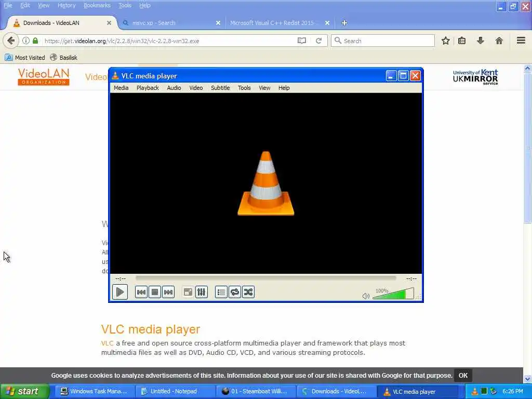Image resolution: width=532 pixels, height=399 pixels.
Task: Open VLC Video menu
Action: [196, 88]
